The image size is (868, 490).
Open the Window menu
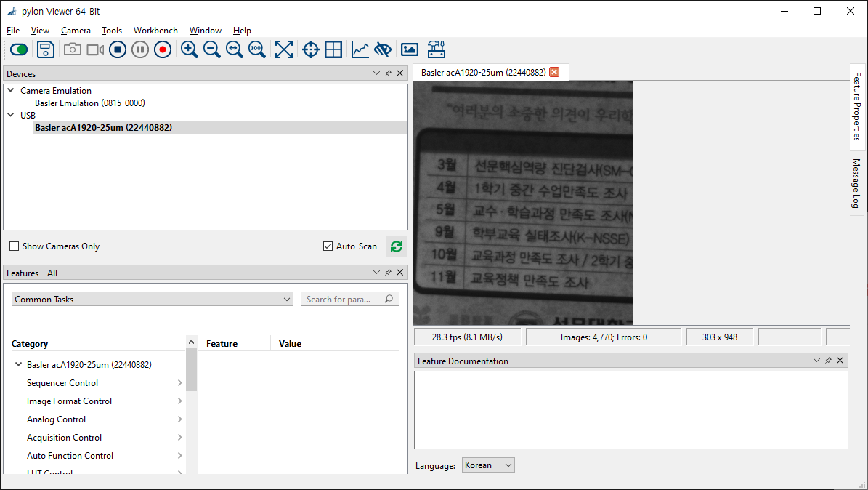pos(206,31)
